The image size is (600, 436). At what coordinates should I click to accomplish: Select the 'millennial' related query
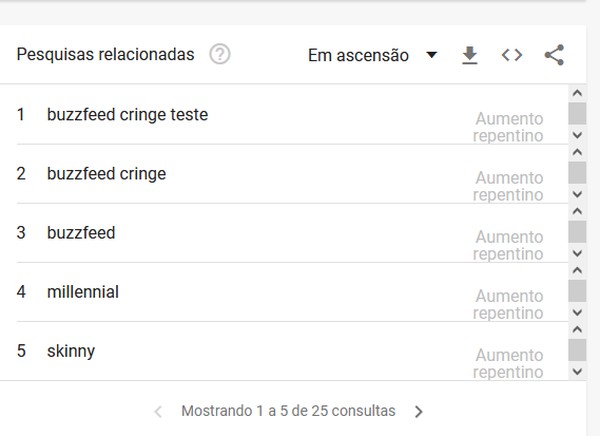point(82,292)
